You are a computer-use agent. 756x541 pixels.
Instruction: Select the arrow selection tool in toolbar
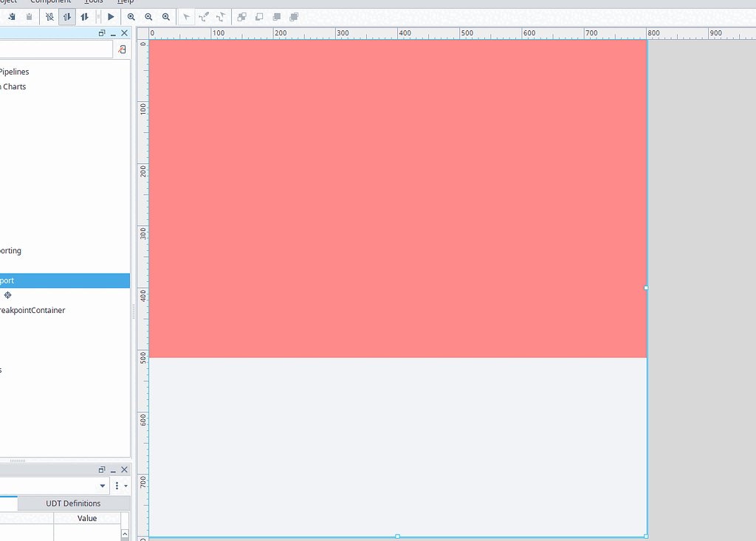[186, 16]
